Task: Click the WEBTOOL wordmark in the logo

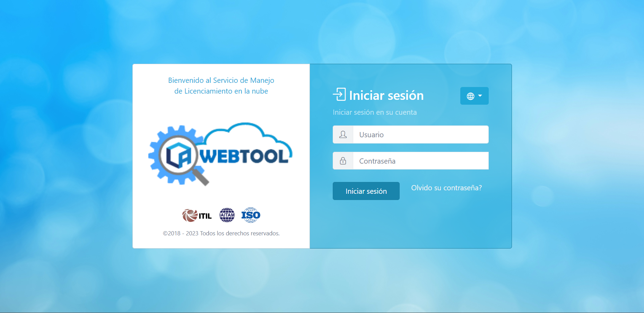Action: pos(244,156)
